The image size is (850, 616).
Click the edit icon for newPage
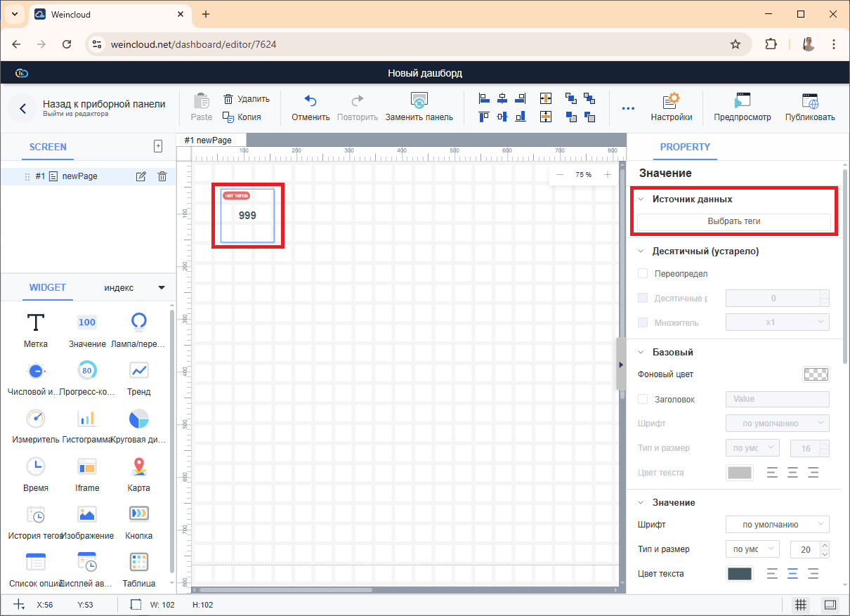(140, 176)
